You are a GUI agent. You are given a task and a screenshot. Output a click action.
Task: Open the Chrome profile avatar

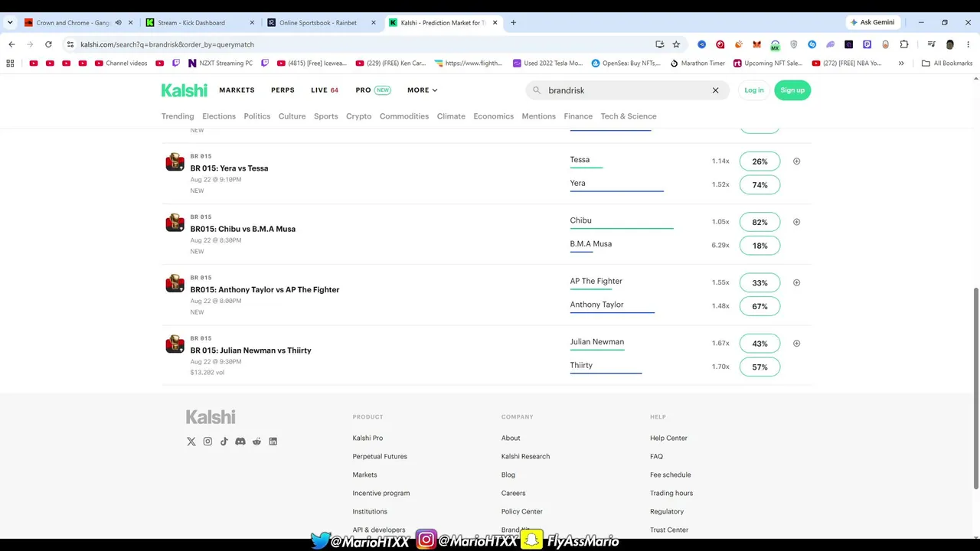click(x=950, y=44)
